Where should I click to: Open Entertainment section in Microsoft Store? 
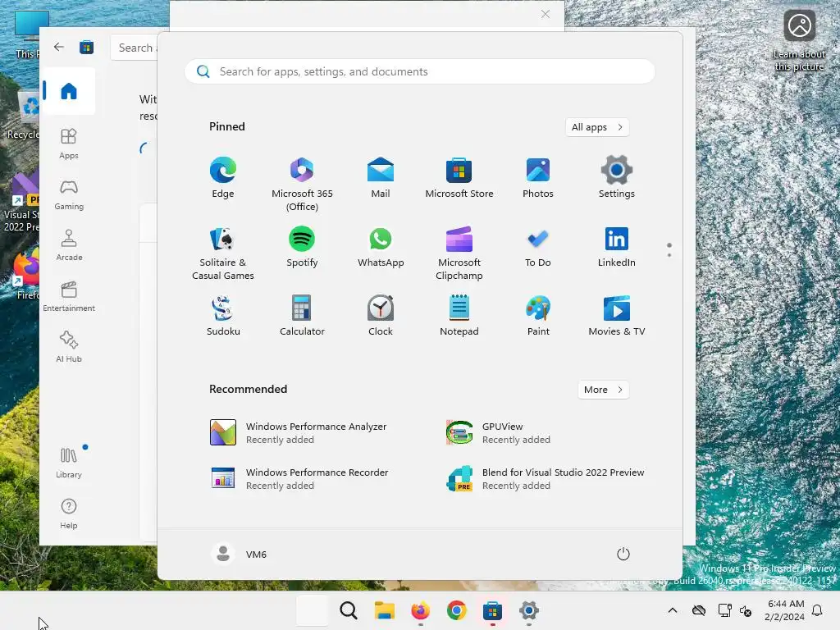click(x=69, y=296)
